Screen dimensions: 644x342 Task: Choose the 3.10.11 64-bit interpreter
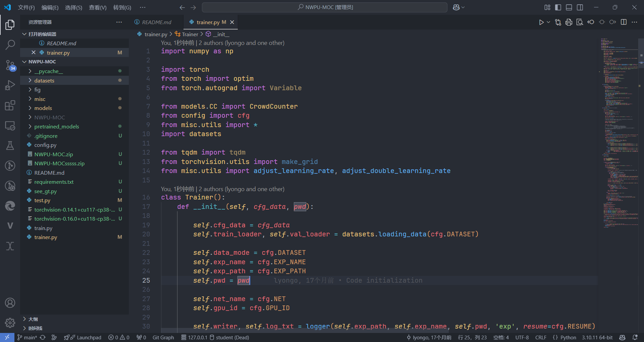tap(597, 337)
